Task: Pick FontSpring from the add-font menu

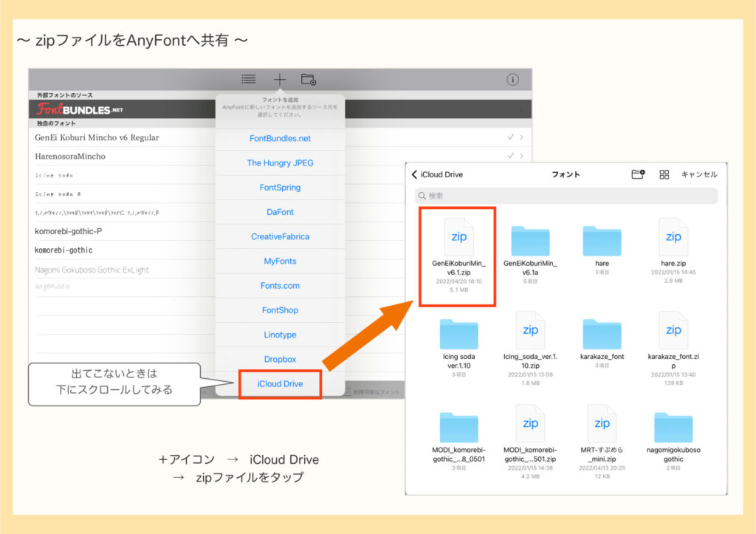Action: [280, 188]
